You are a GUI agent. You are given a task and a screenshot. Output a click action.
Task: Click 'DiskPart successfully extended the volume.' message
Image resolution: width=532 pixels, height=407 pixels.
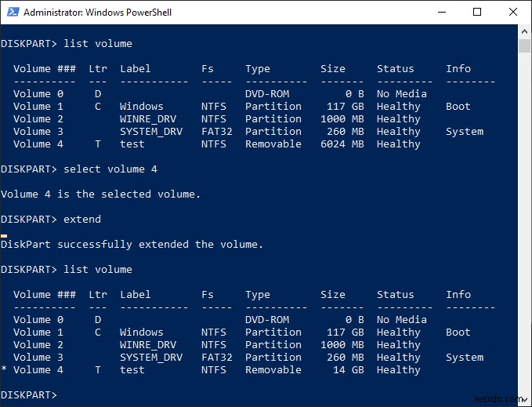click(132, 245)
